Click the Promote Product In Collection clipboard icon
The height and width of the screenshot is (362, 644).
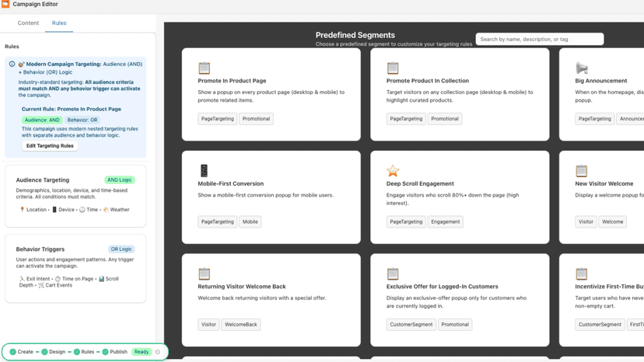[x=393, y=68]
